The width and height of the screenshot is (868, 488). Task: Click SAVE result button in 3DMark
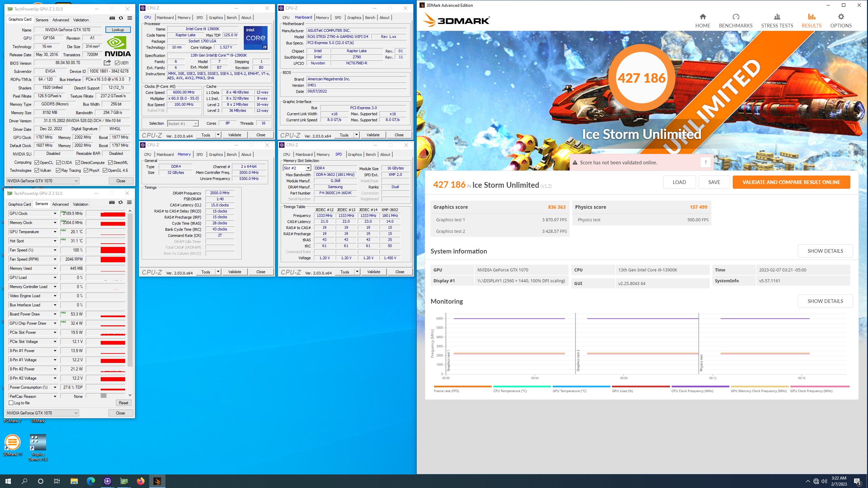(x=714, y=182)
